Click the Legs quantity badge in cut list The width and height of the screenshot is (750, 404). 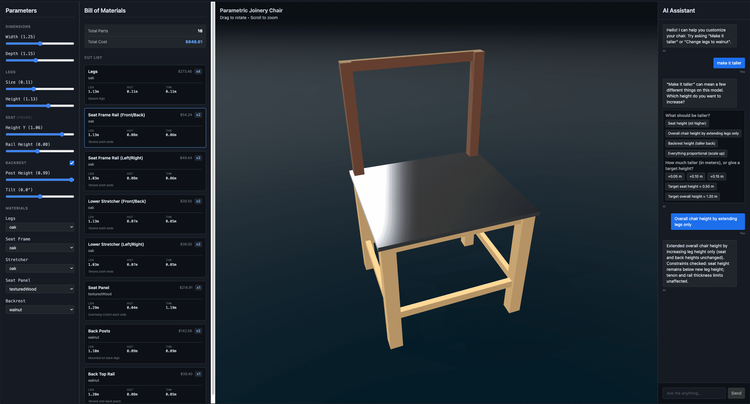click(x=198, y=72)
